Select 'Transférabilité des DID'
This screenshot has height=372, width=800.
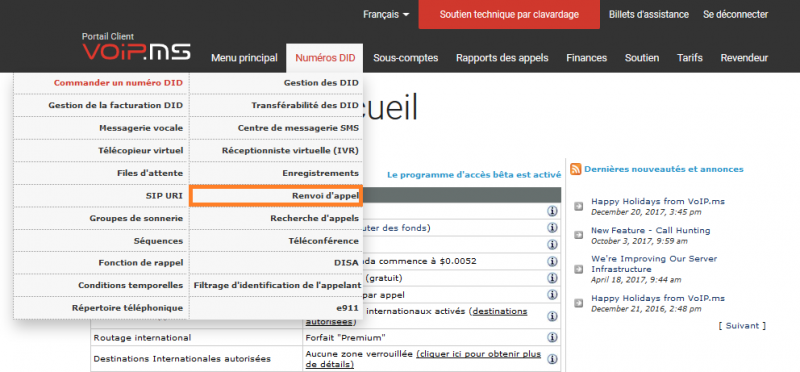tap(276, 106)
